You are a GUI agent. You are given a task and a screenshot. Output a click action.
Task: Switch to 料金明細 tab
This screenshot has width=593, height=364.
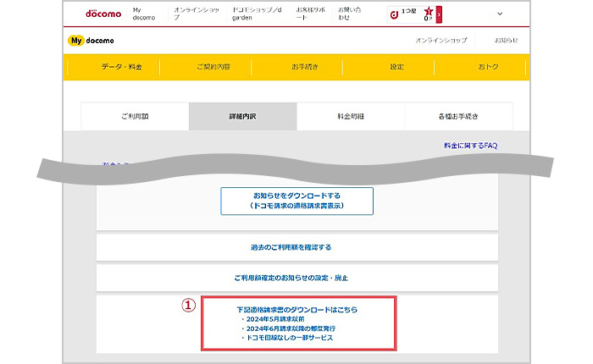(351, 117)
